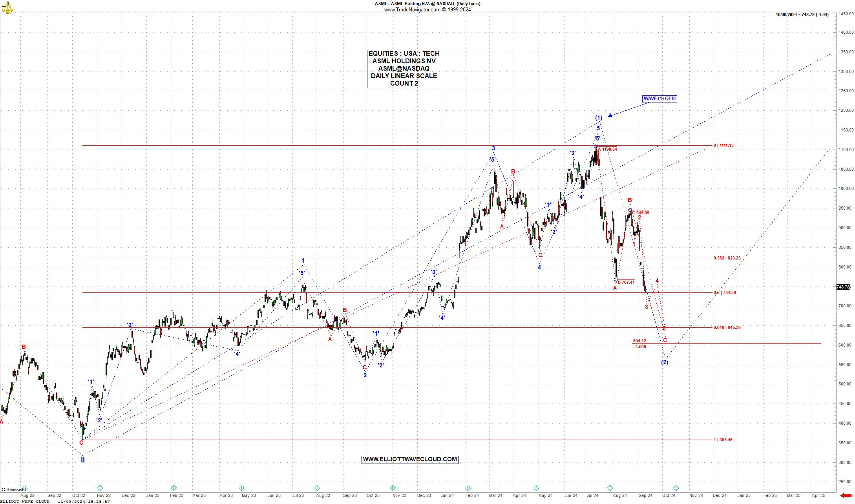This screenshot has height=504, width=855.
Task: Select the dividend diamond marker above Aug-22
Action: [24, 488]
